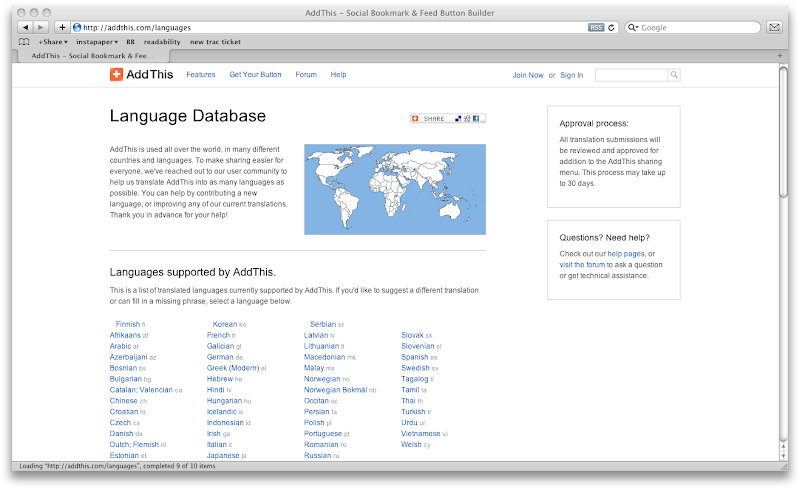Select the Afrikaans language
Screen dimensions: 800x489
click(x=125, y=335)
